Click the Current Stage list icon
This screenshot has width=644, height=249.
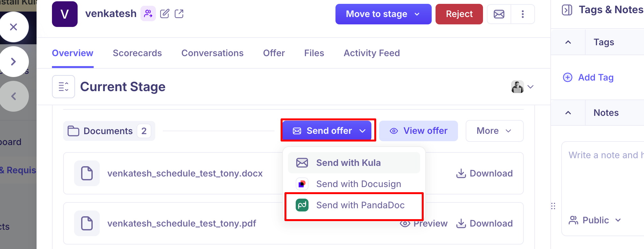pos(64,87)
